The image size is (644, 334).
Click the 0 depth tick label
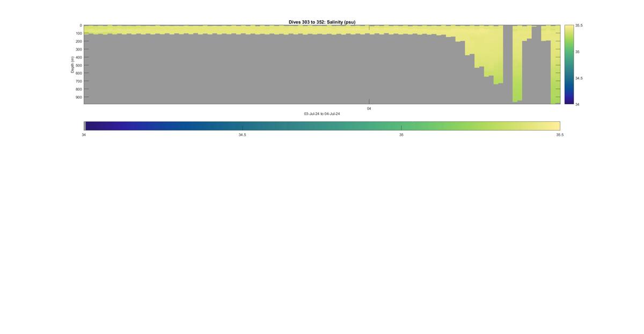81,25
